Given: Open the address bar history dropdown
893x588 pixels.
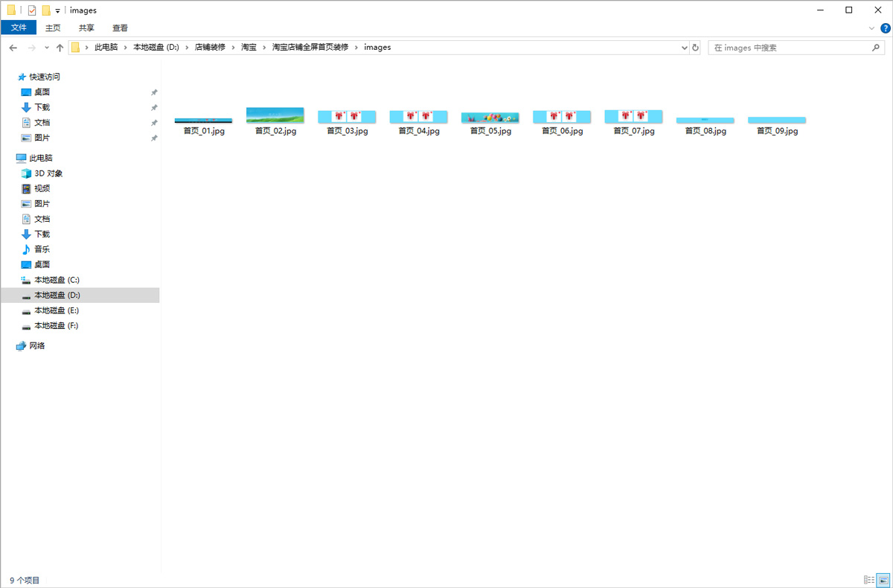Looking at the screenshot, I should [x=685, y=48].
